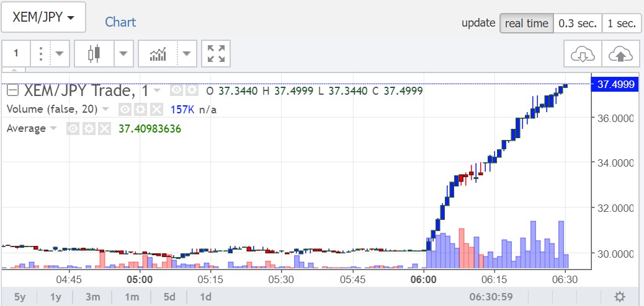Screen dimensions: 644x306
Task: Set chart range to 1m
Action: coord(132,297)
